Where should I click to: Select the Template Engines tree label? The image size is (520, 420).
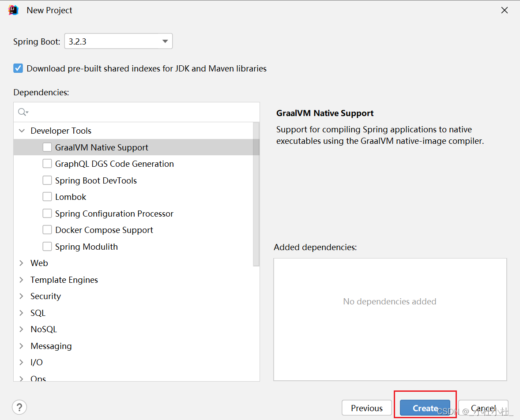[x=64, y=280]
